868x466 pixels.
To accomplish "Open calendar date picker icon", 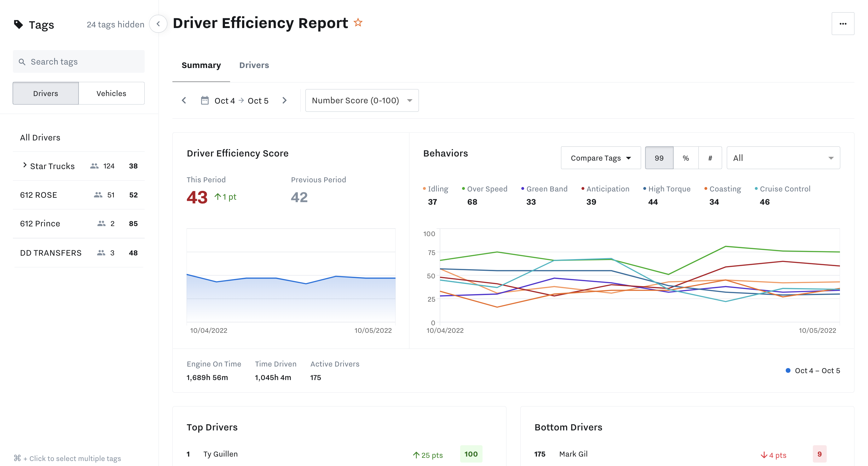I will click(205, 100).
